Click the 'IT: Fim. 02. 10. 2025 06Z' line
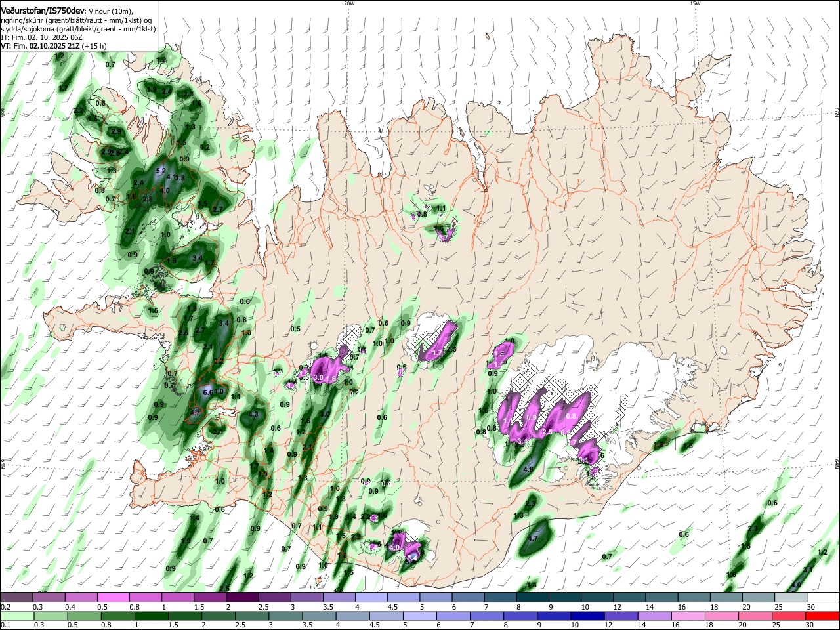Screen dimensions: 840x630 [x=41, y=37]
